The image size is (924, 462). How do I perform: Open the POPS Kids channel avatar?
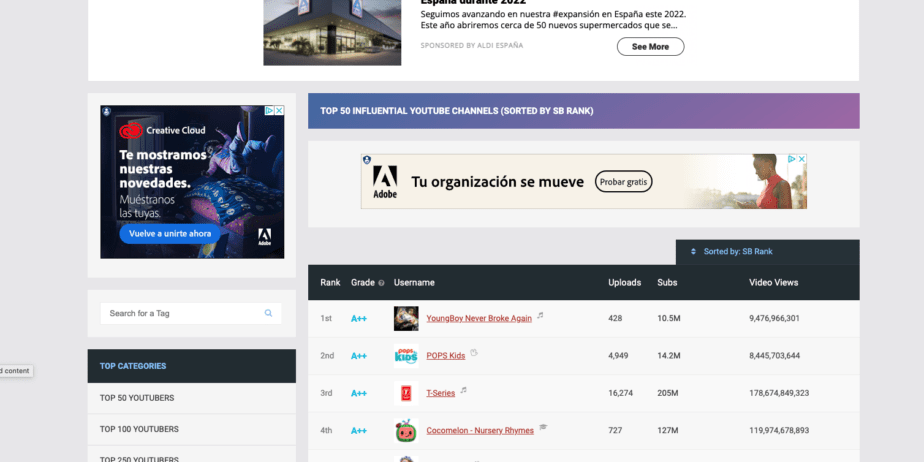coord(406,356)
